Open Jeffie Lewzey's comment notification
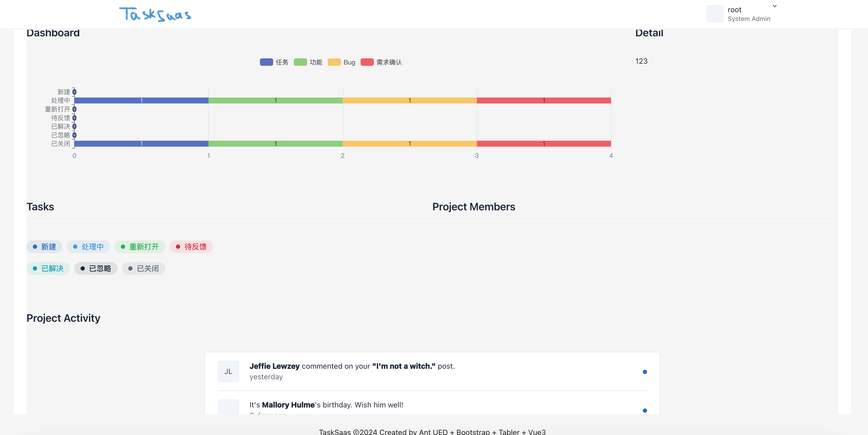Viewport: 868px width, 435px height. pos(352,366)
